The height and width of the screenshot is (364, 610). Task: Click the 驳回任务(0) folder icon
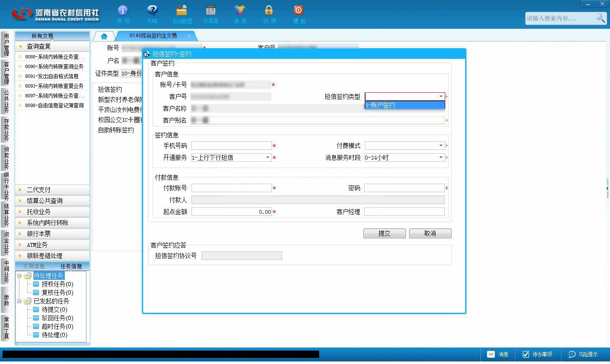(x=36, y=318)
